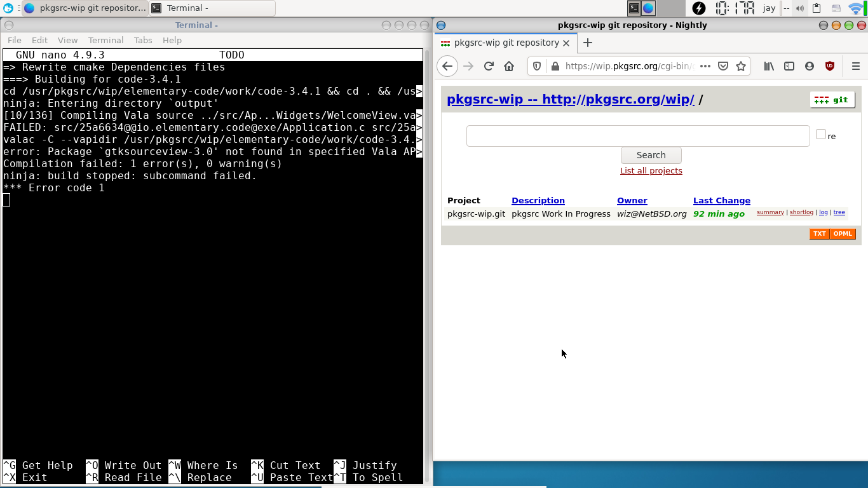The width and height of the screenshot is (868, 488).
Task: Open the Terminal menu in menu bar
Action: tap(105, 40)
